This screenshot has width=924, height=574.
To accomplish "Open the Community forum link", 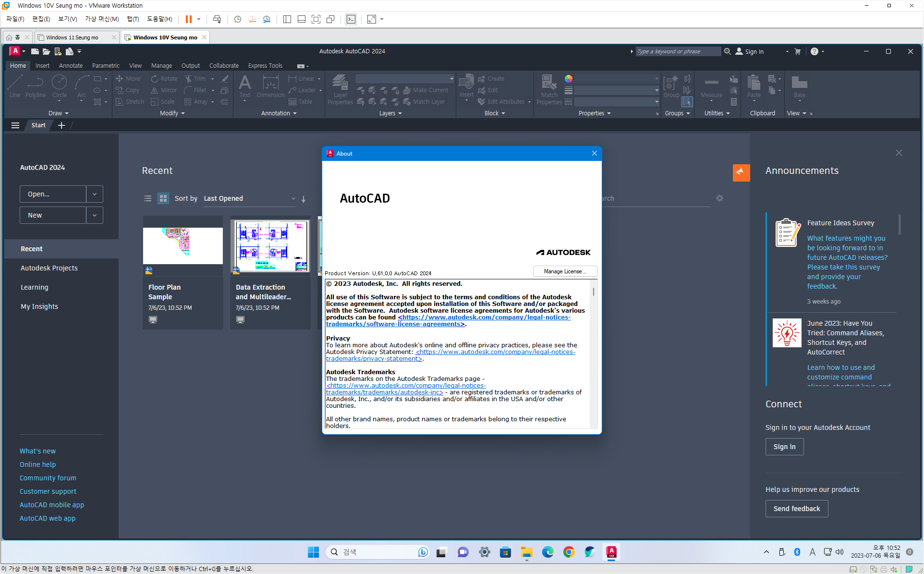I will (x=48, y=478).
